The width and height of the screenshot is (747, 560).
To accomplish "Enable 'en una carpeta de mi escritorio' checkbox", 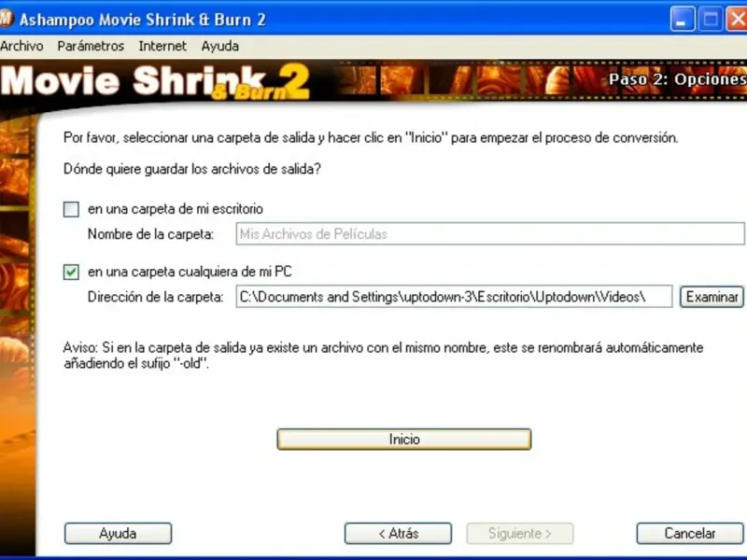I will click(x=72, y=209).
